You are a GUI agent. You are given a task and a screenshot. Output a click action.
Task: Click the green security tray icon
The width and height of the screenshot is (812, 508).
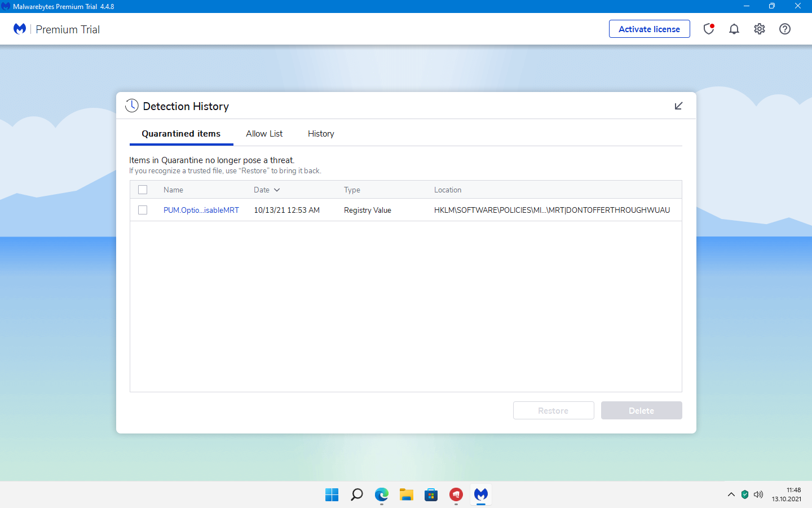click(x=745, y=494)
